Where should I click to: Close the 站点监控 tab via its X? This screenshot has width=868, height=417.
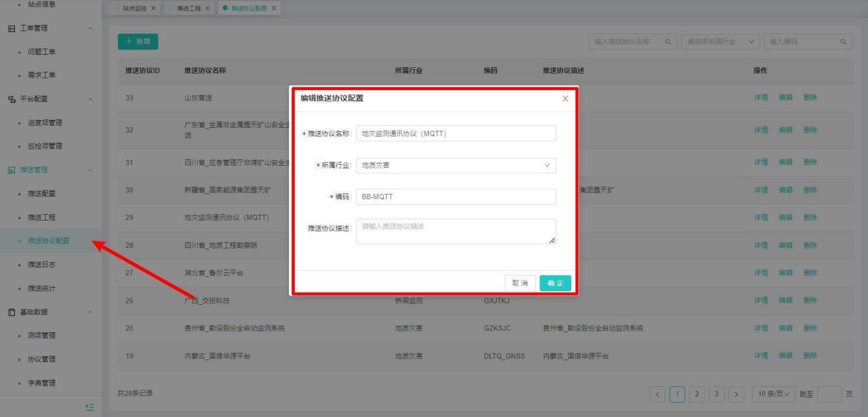tap(153, 8)
